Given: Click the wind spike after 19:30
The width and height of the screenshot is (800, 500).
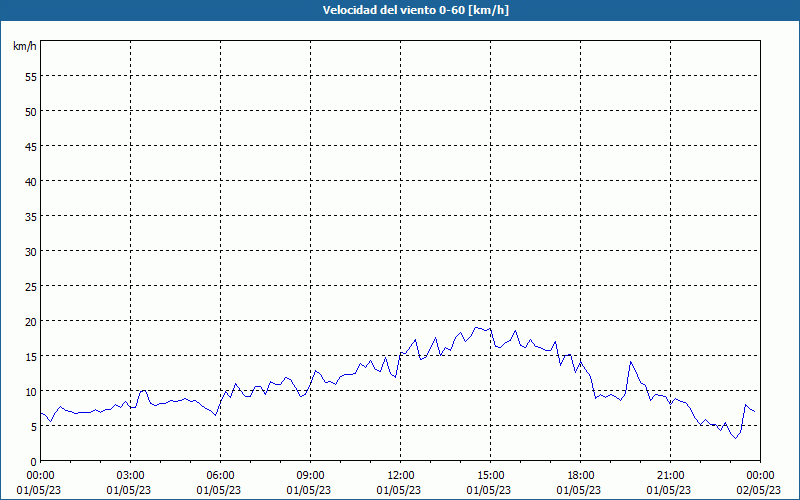Looking at the screenshot, I should point(631,362).
